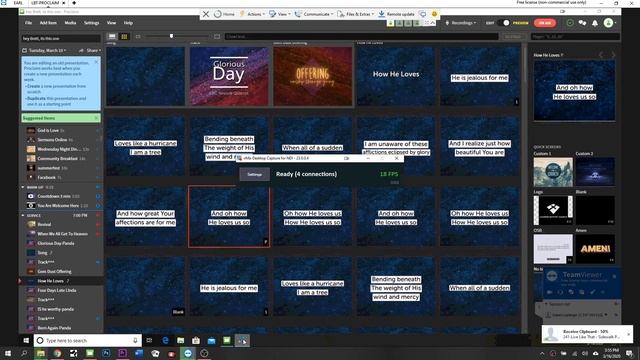Viewport: 640px width, 360px height.
Task: Click the Type here to search box
Action: tap(88, 340)
